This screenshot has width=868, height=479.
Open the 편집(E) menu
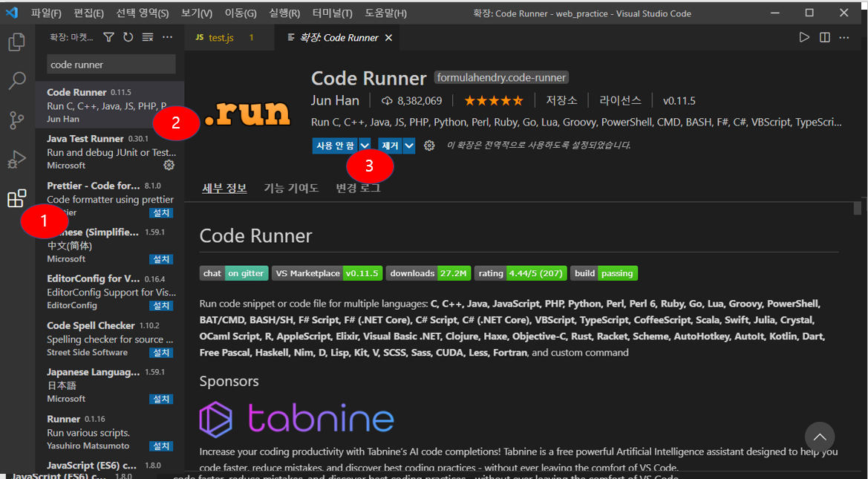click(88, 13)
